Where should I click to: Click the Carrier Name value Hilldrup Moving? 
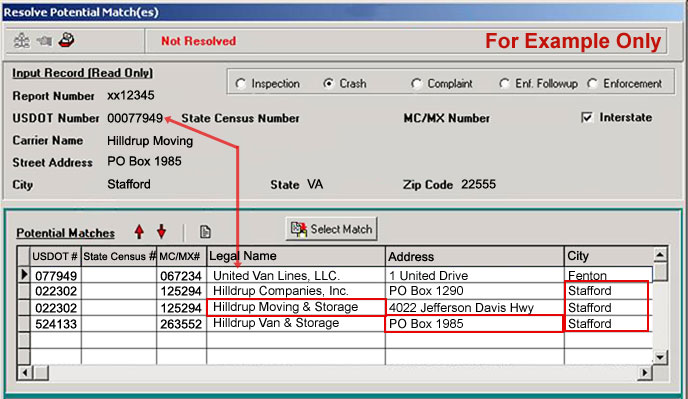(x=150, y=140)
